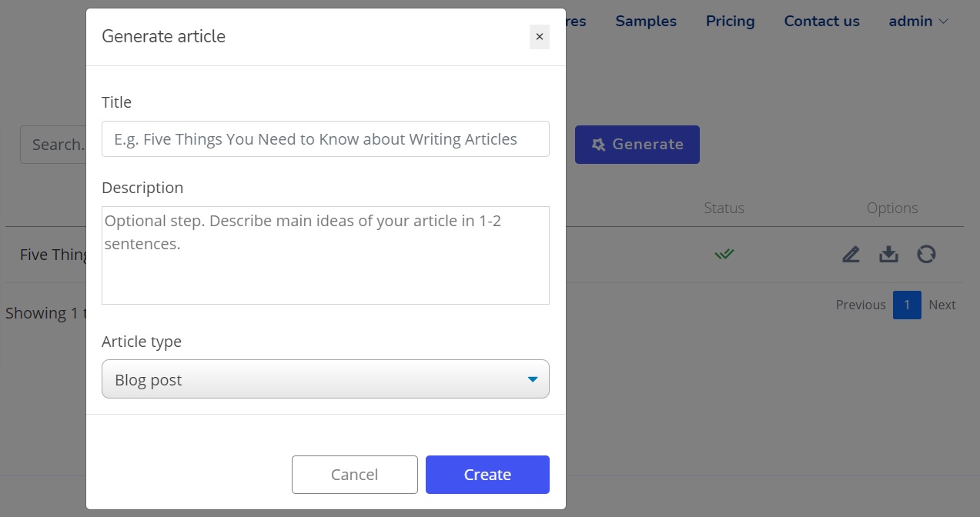Image resolution: width=980 pixels, height=517 pixels.
Task: Click the green double-check status icon
Action: [x=724, y=254]
